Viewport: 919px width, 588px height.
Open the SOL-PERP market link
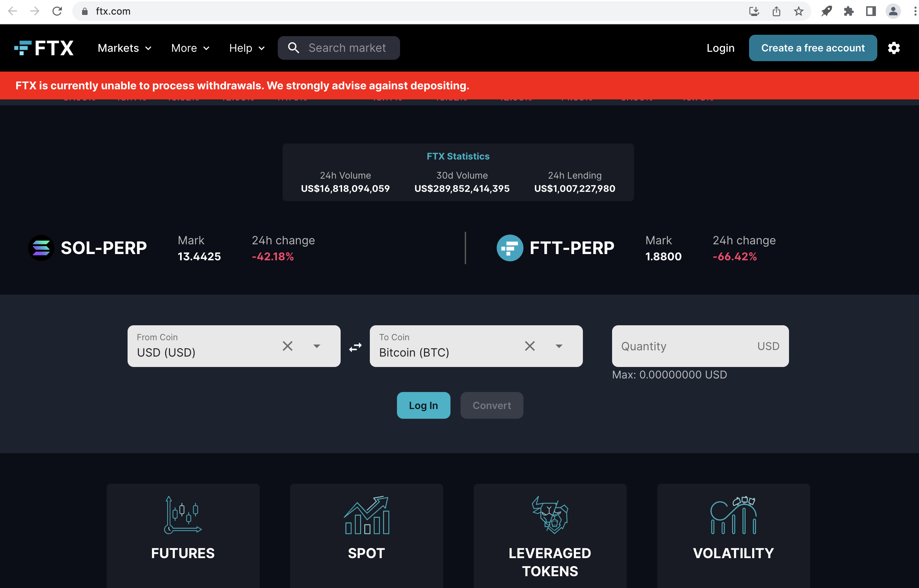click(x=104, y=248)
